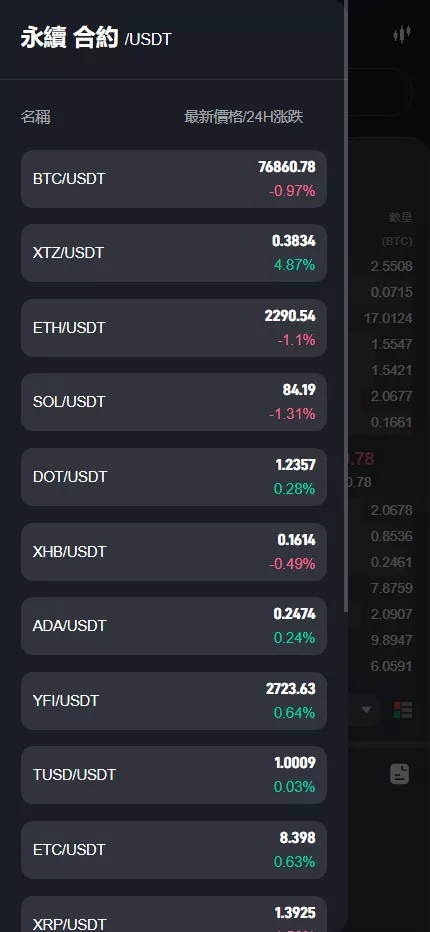Open the candlestick chart icon
The image size is (430, 932).
(402, 34)
